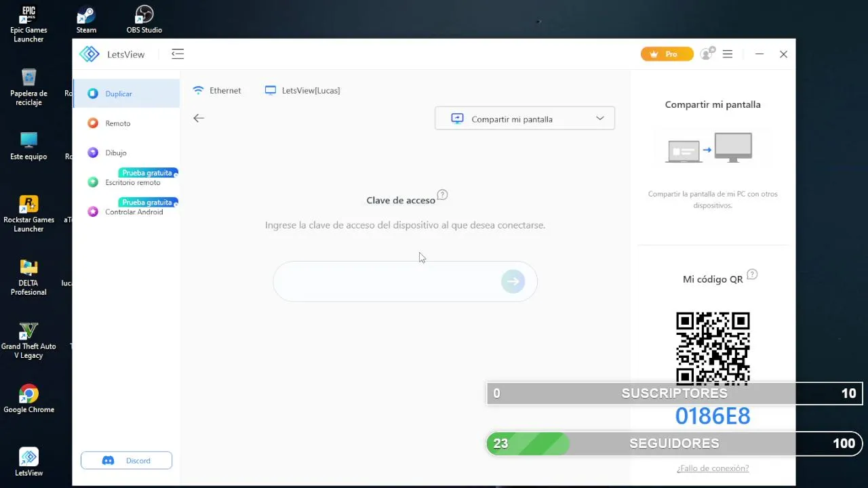Minimize the LetsView window
Screen dimensions: 868x488
click(759, 54)
